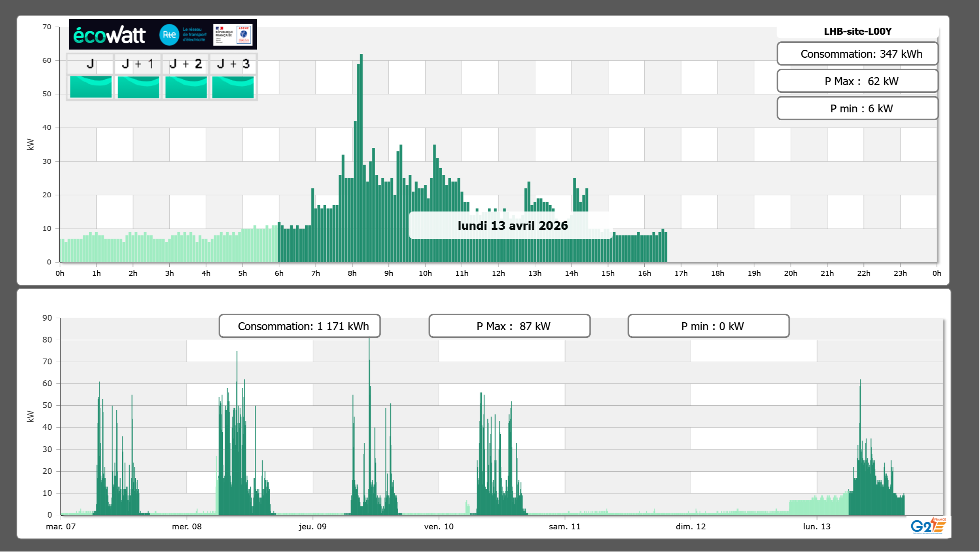
Task: Click the Consommation: 1 171 kWh box
Action: pyautogui.click(x=300, y=326)
